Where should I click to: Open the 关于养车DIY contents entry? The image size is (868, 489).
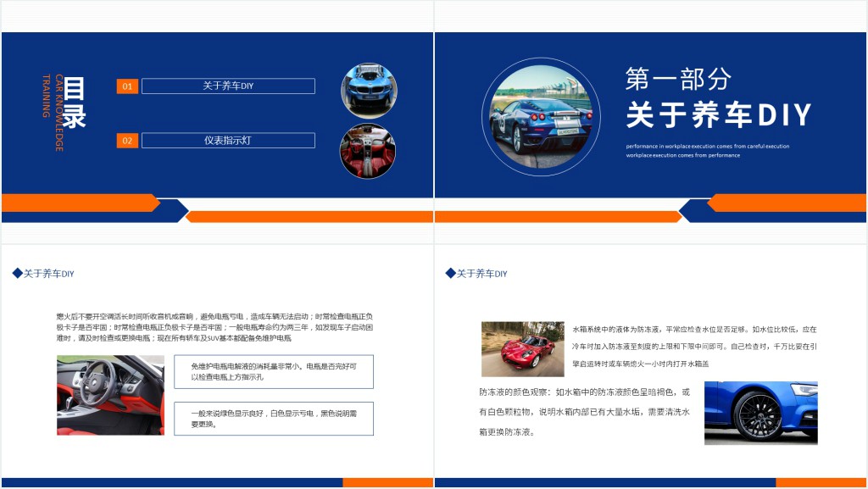(228, 86)
